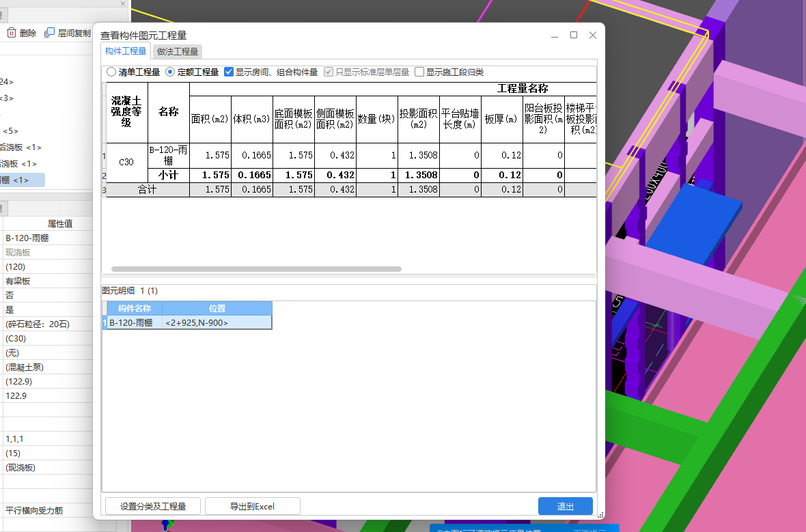Screen dimensions: 806x532
Task: Click 平台贴墙长度(m) column header
Action: pos(460,119)
